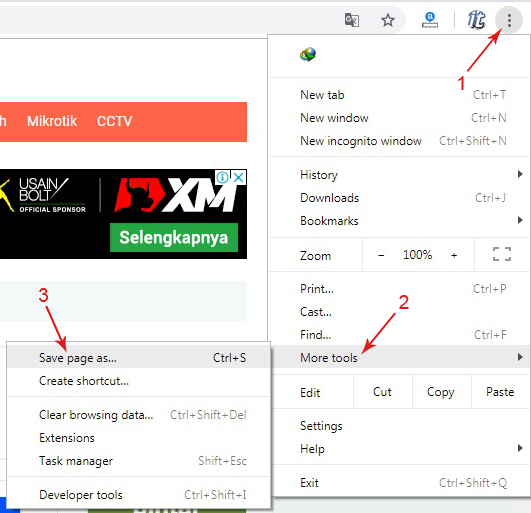
Task: Choose New tab from the menu
Action: point(400,95)
